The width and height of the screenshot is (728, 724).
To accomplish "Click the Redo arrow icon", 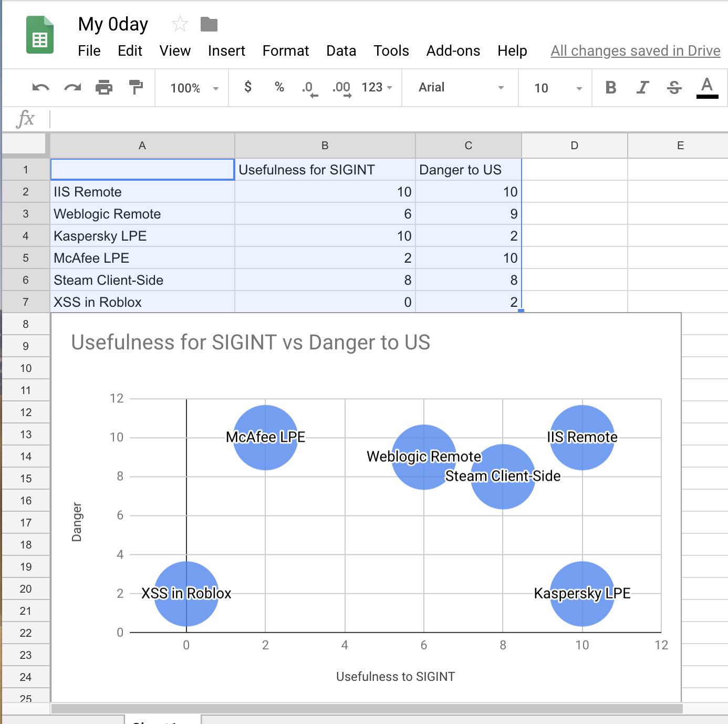I will pos(72,88).
